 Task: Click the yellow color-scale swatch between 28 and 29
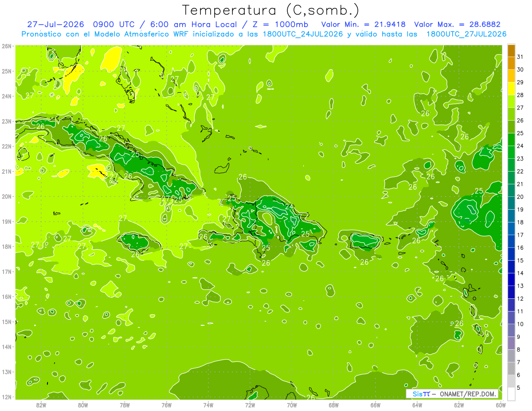coord(511,89)
